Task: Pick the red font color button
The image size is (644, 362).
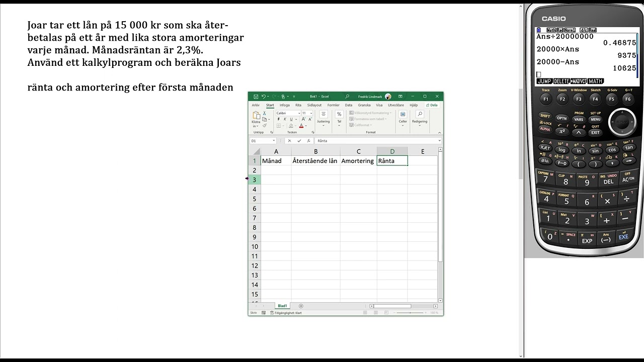Action: (x=301, y=126)
